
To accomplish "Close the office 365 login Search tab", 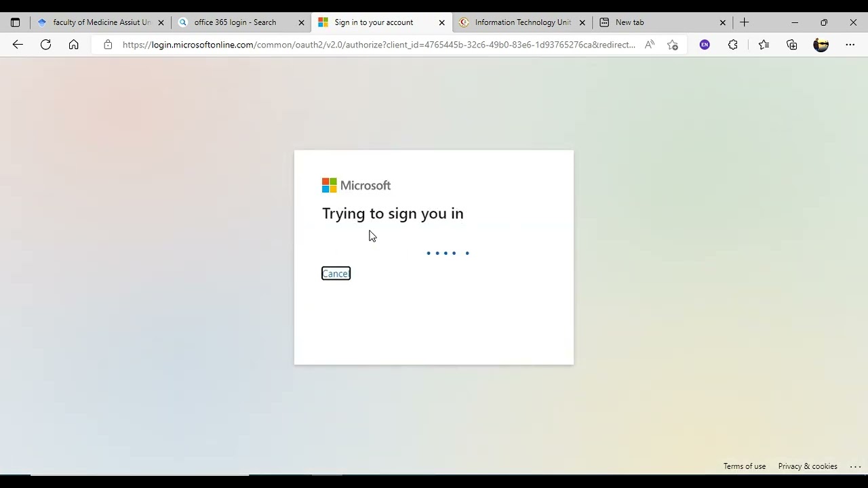I will (301, 22).
